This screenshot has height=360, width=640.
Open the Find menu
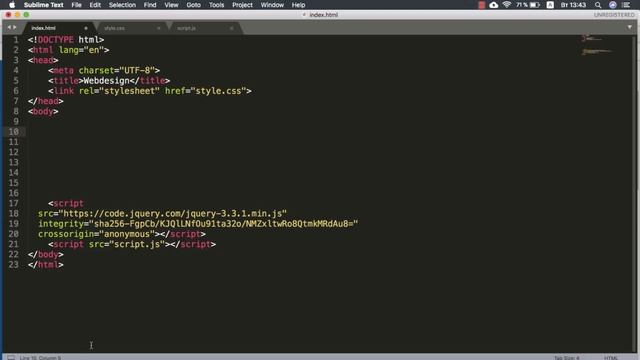(x=150, y=5)
